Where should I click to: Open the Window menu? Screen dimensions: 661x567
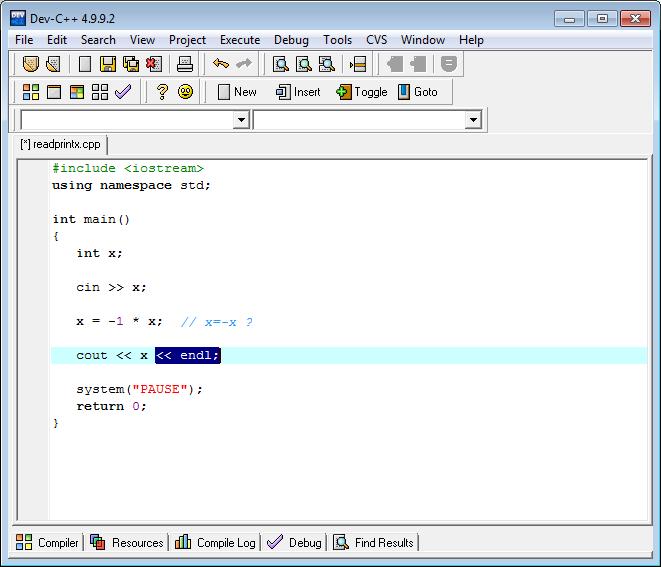[423, 40]
